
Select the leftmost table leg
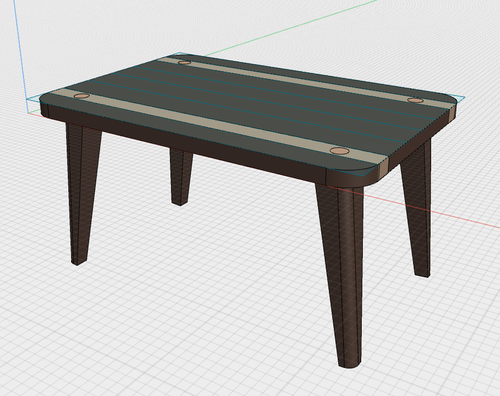(83, 193)
